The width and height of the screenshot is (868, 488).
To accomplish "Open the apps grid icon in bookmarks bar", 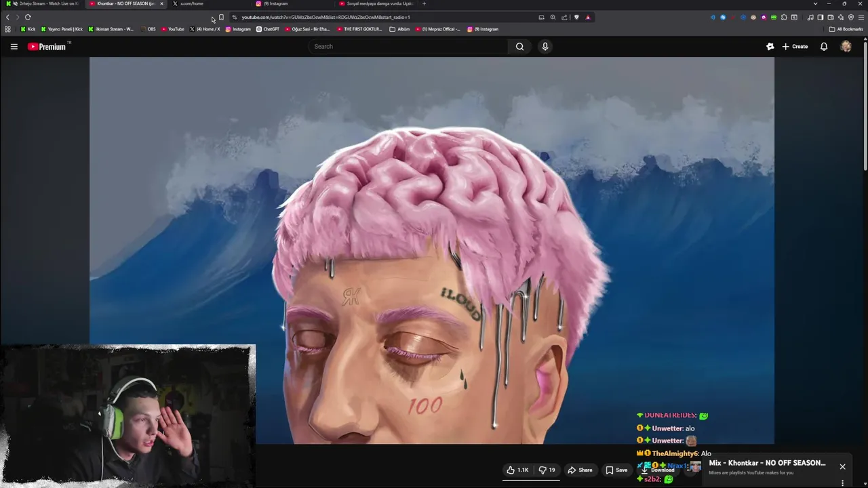I will (x=7, y=29).
